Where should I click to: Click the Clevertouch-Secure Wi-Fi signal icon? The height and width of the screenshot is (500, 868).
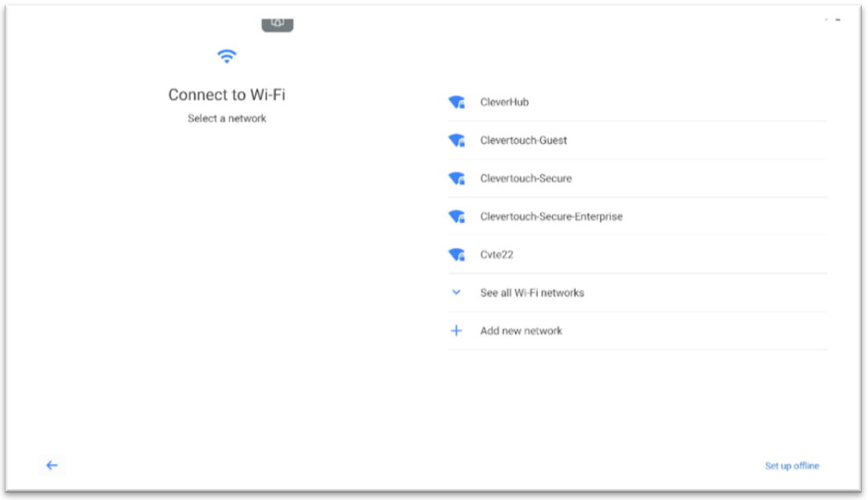[x=457, y=178]
